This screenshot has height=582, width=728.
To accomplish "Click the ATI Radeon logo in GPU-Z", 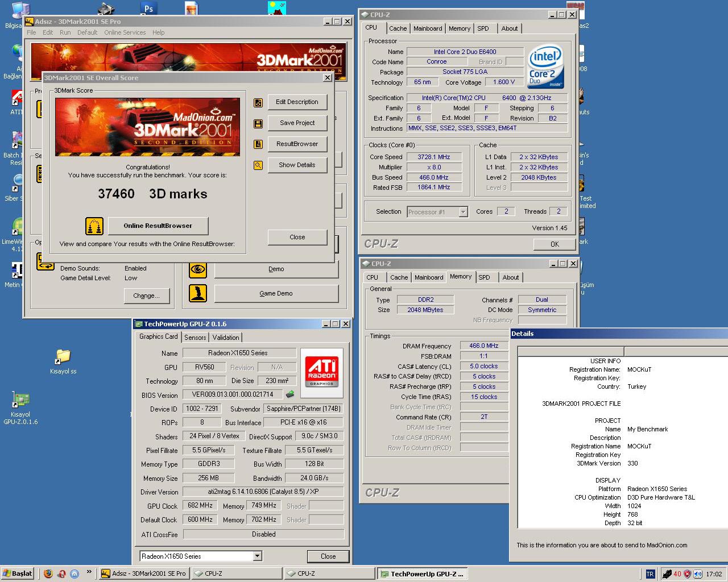I will click(322, 373).
